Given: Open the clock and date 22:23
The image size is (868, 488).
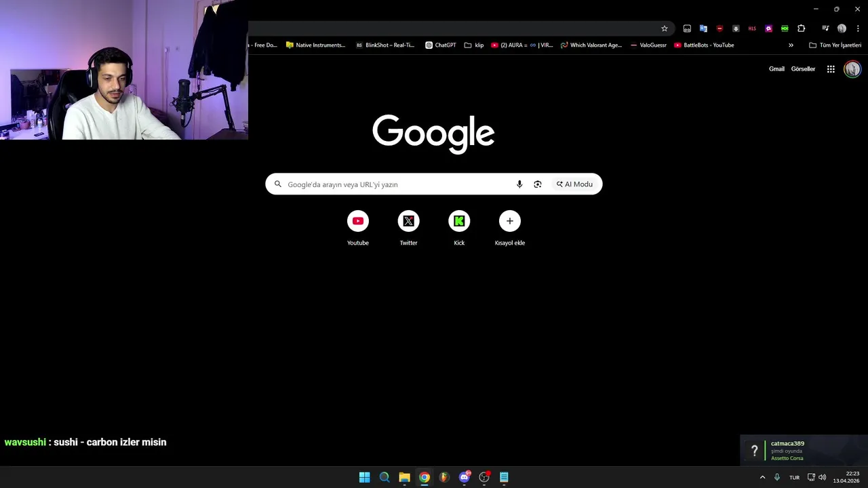Looking at the screenshot, I should tap(847, 477).
